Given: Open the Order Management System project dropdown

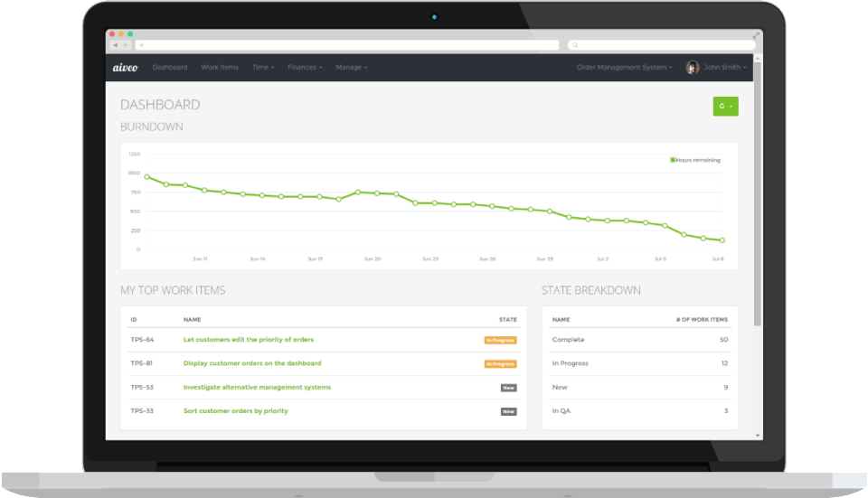Looking at the screenshot, I should coord(624,68).
